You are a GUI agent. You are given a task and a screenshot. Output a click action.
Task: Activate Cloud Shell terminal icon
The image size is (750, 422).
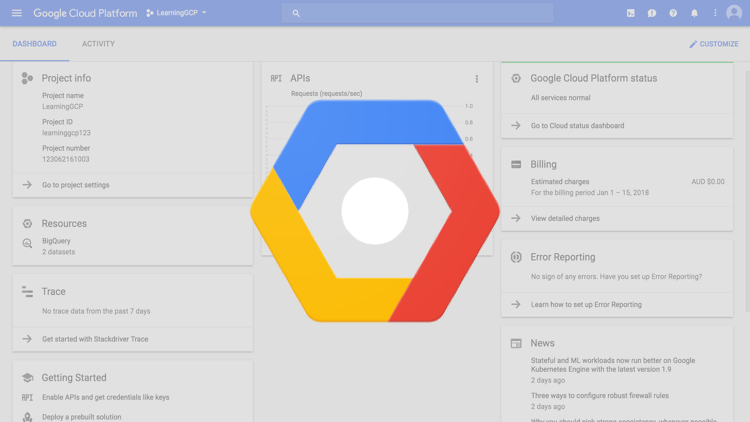(x=631, y=13)
